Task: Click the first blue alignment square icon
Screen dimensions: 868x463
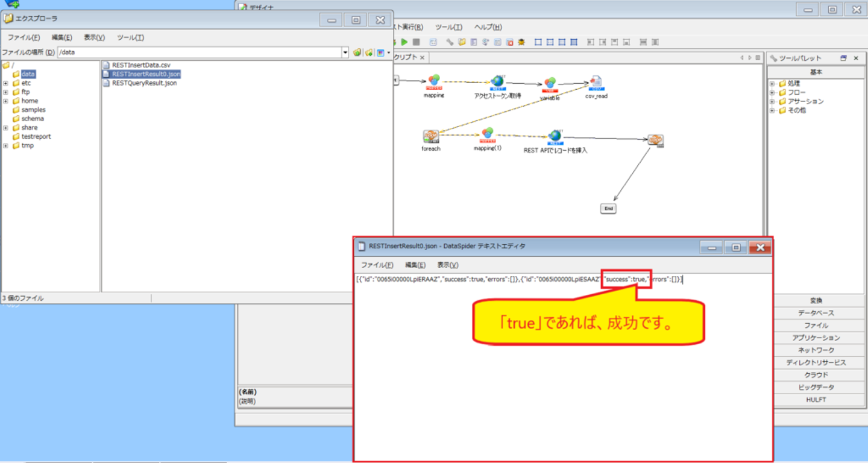Action: pyautogui.click(x=538, y=42)
